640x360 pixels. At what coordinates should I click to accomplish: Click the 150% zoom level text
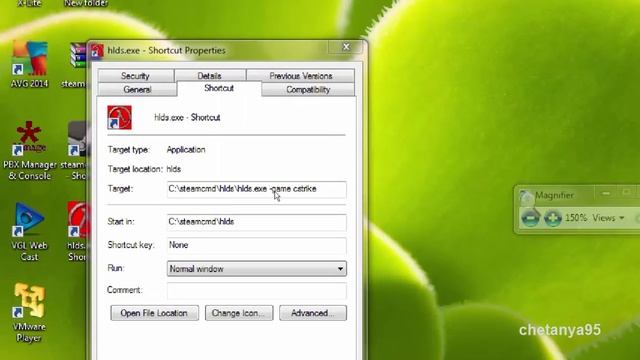click(x=576, y=218)
